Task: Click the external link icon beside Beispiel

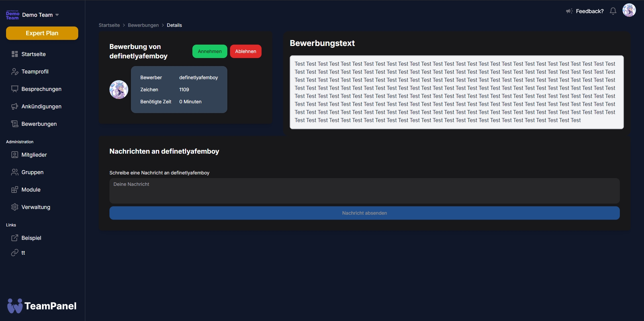Action: (x=15, y=238)
